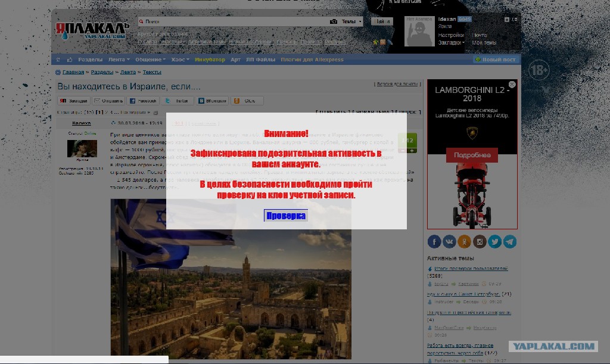Open Версия для печати link
Viewport: 610px width, 364px height.
pos(397,83)
